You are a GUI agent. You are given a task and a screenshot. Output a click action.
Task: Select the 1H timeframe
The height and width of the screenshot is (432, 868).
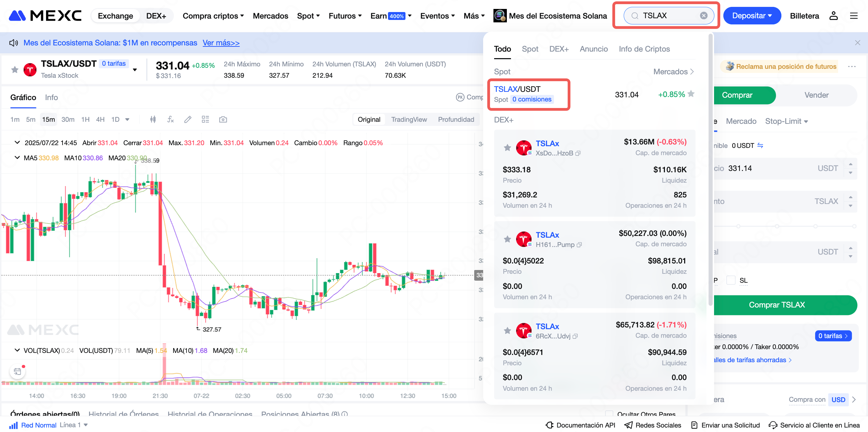click(85, 119)
